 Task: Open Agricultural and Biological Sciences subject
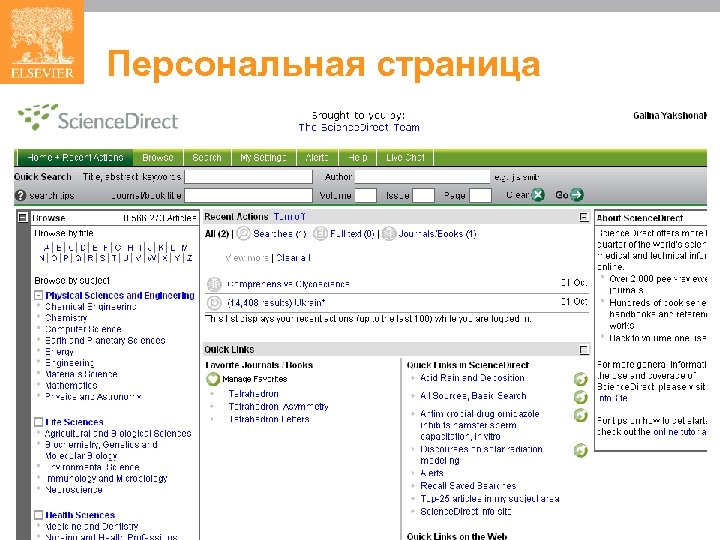click(118, 433)
